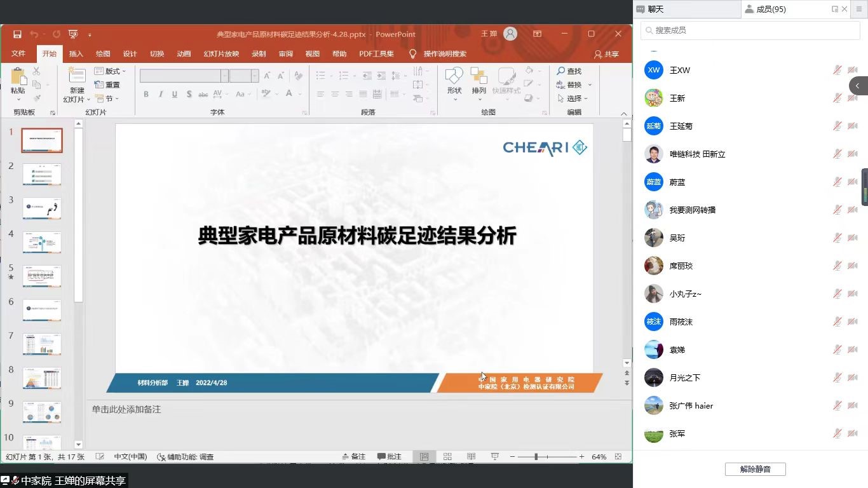868x488 pixels.
Task: Toggle microphone mute for 王XW
Action: (x=837, y=71)
